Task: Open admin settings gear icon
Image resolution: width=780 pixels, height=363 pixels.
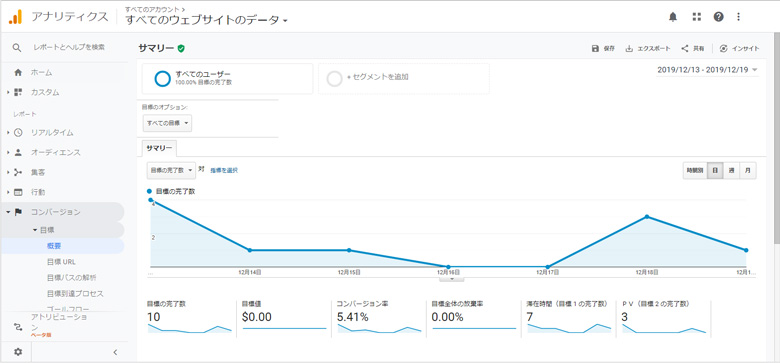Action: [x=18, y=352]
